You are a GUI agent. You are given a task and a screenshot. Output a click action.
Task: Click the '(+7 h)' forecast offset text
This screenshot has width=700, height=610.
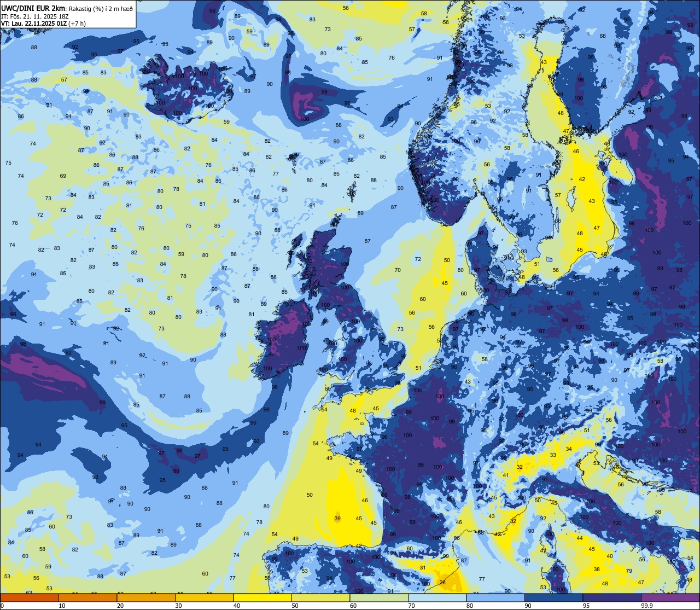[77, 24]
